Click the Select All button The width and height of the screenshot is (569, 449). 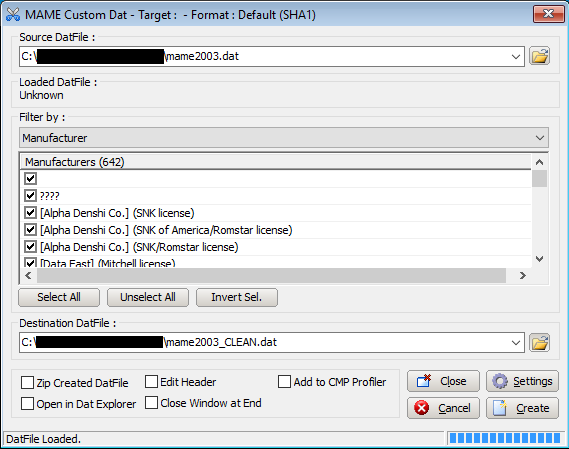click(x=59, y=297)
